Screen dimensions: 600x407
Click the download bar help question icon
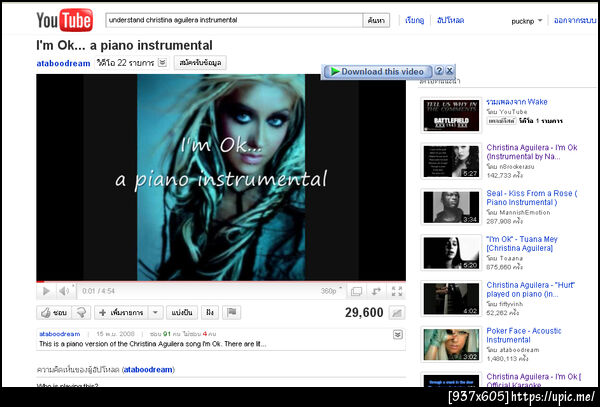coord(439,71)
